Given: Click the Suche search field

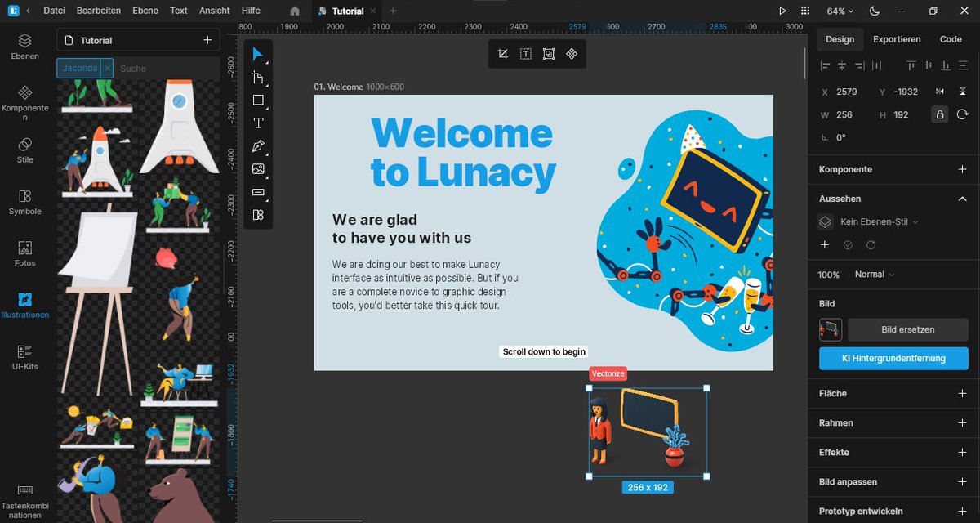Looking at the screenshot, I should pos(167,69).
